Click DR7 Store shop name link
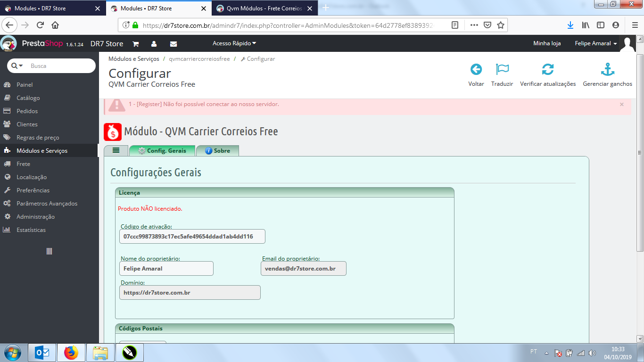 [x=107, y=44]
